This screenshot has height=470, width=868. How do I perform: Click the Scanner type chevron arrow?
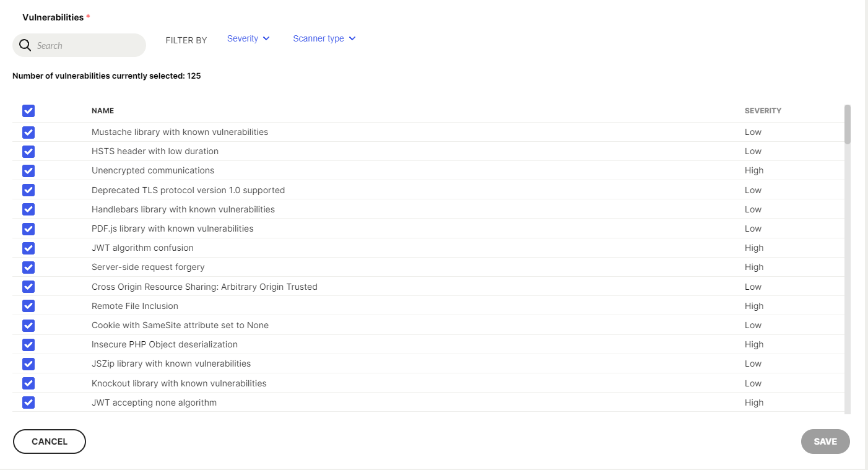pyautogui.click(x=352, y=38)
